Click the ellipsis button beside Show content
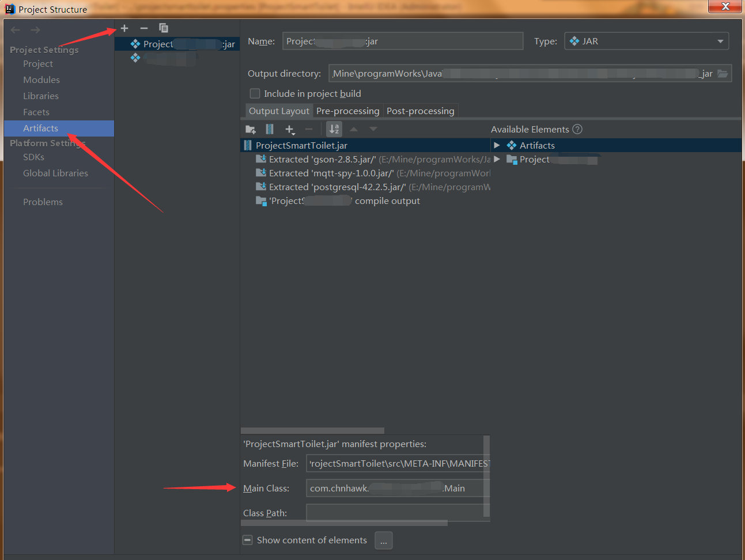 (x=384, y=540)
